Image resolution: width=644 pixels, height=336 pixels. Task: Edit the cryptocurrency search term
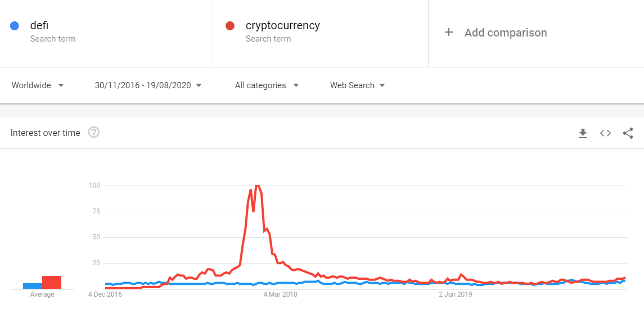pyautogui.click(x=282, y=25)
